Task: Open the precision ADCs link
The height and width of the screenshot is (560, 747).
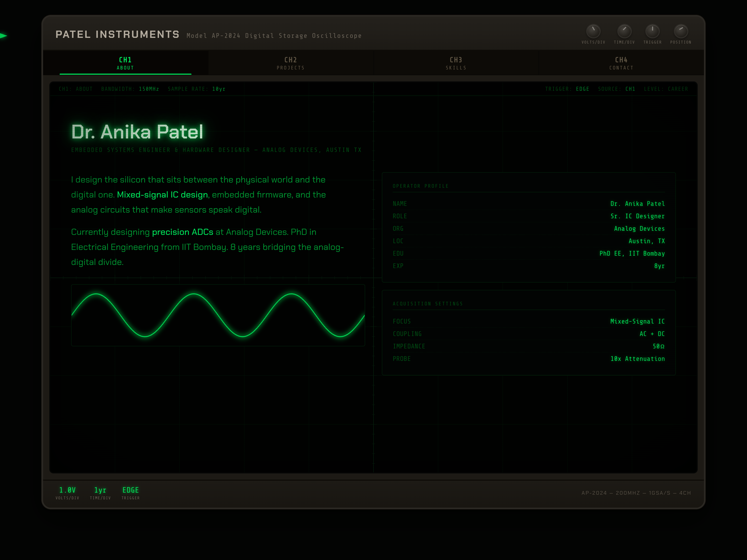Action: [x=183, y=232]
